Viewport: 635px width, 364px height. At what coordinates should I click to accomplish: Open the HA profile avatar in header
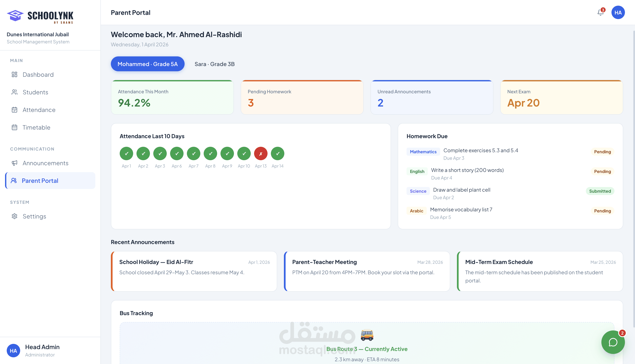point(618,13)
